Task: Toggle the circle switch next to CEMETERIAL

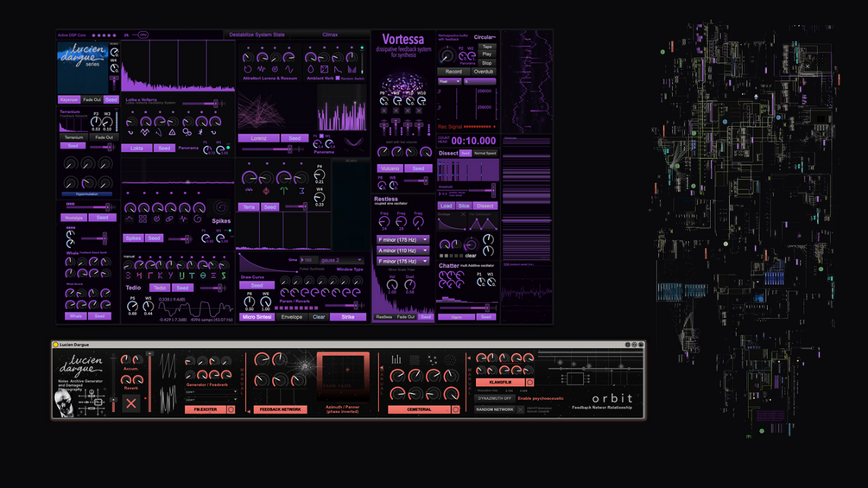Action: [455, 409]
